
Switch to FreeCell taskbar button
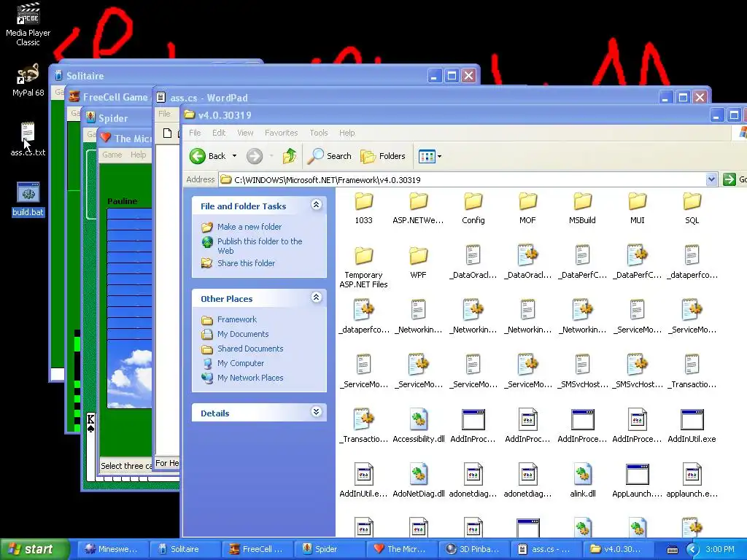[x=257, y=549]
